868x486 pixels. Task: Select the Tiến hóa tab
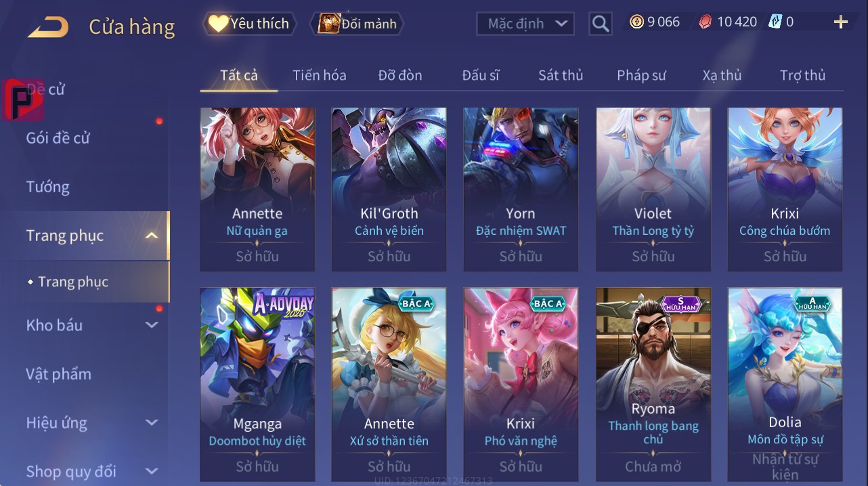[320, 75]
